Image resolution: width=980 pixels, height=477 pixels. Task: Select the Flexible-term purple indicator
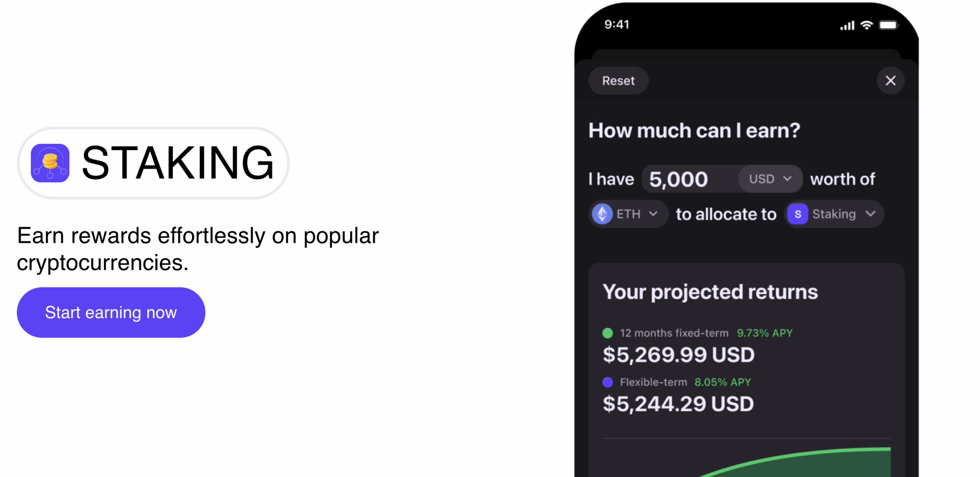click(x=608, y=382)
